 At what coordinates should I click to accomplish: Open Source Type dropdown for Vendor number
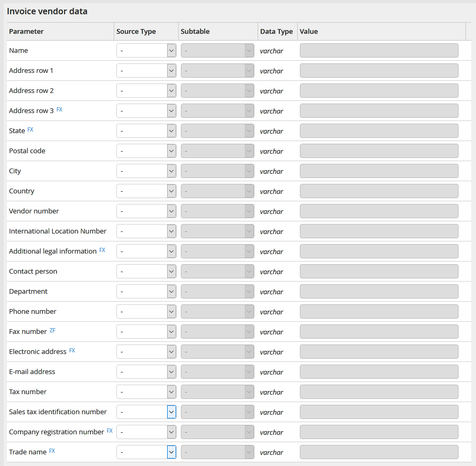[x=147, y=211]
